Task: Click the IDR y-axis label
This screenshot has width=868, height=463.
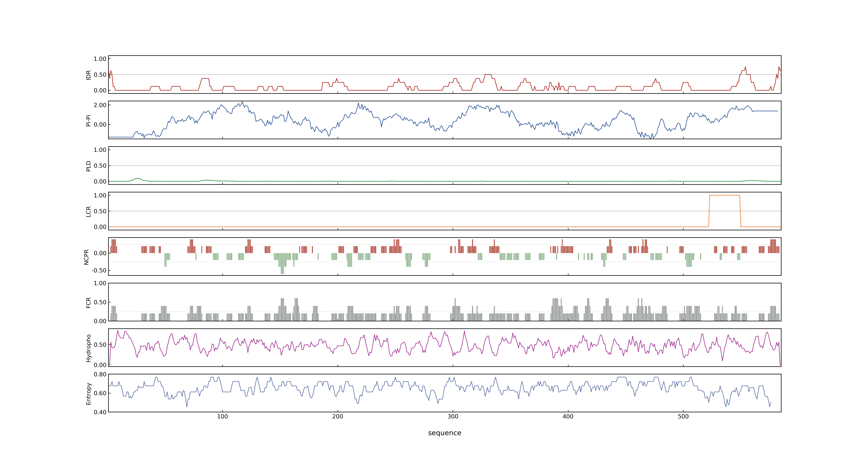Action: tap(88, 75)
